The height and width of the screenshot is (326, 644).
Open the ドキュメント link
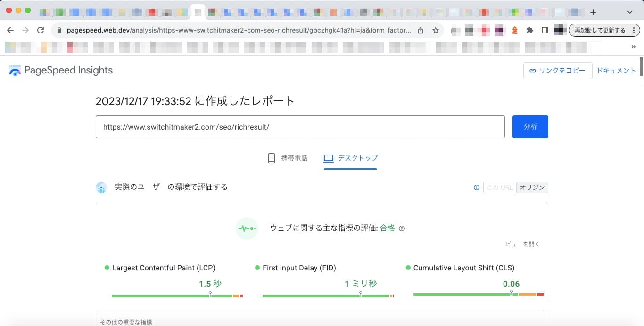point(616,71)
